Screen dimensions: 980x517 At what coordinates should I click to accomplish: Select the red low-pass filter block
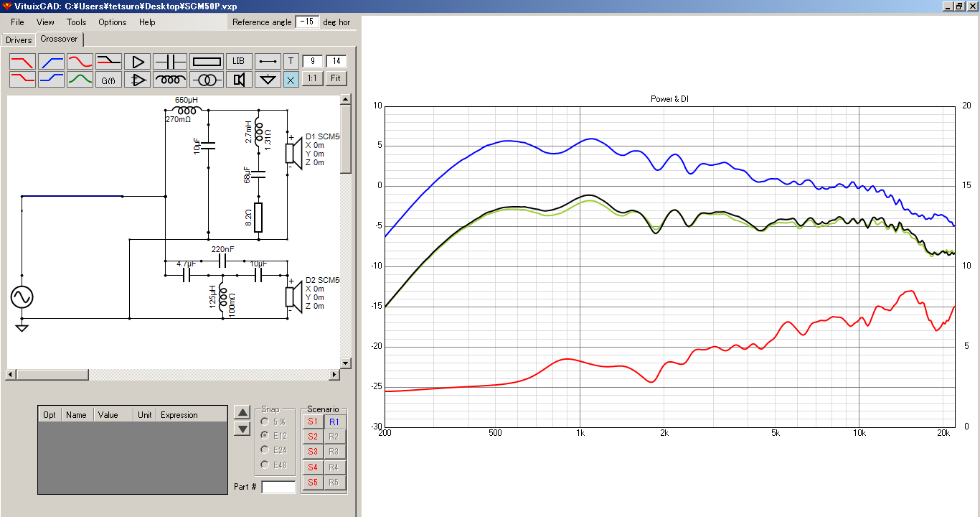click(22, 61)
